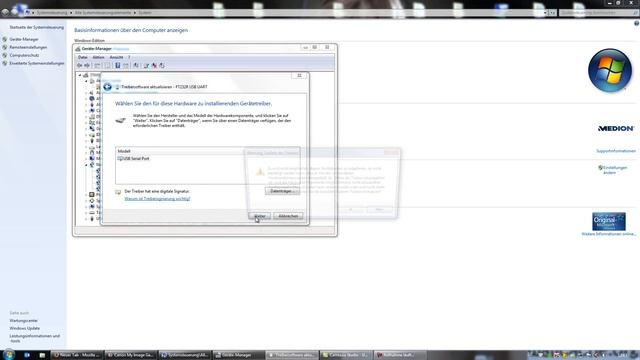Open 'Leistungsinformationen und -tools' link

(35, 338)
